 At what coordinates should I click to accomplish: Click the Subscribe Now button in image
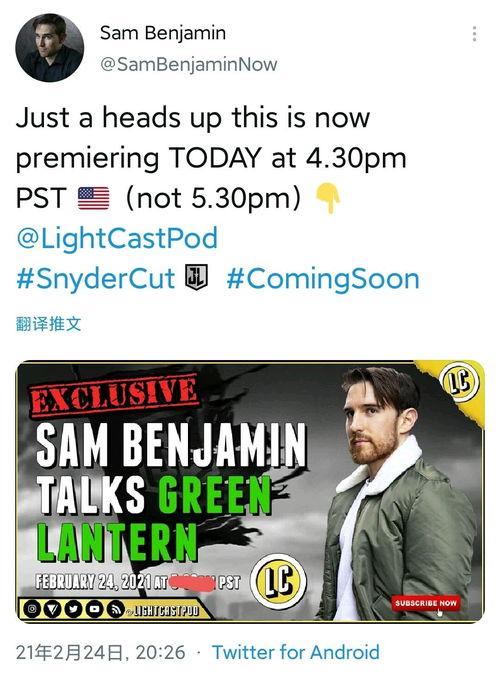(426, 603)
